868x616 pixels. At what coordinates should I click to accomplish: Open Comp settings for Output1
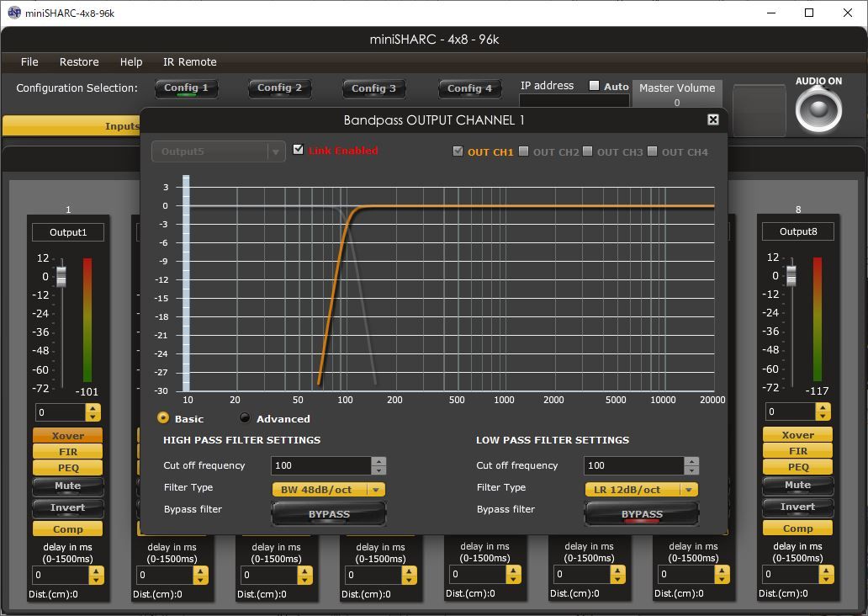[x=67, y=529]
